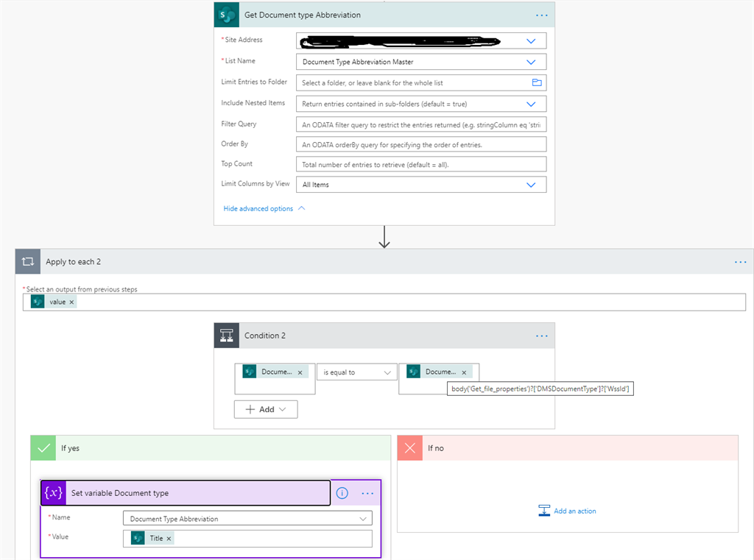Click the red X icon on If no branch
754x560 pixels.
409,447
